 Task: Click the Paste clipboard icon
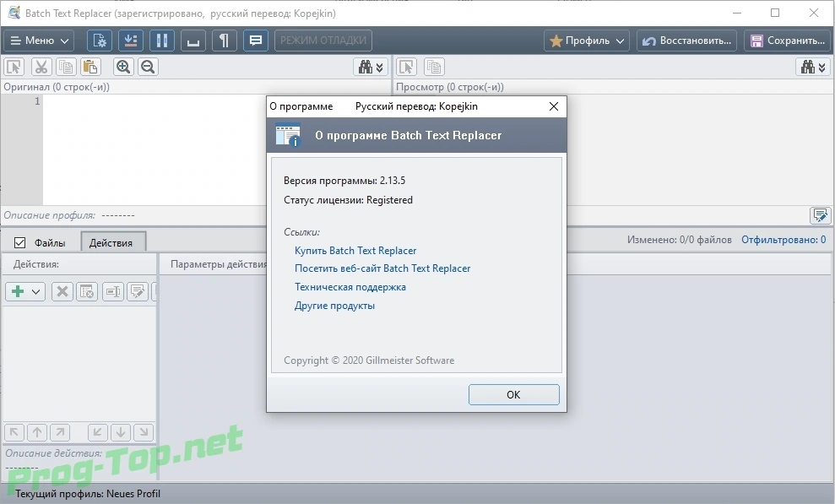[90, 67]
